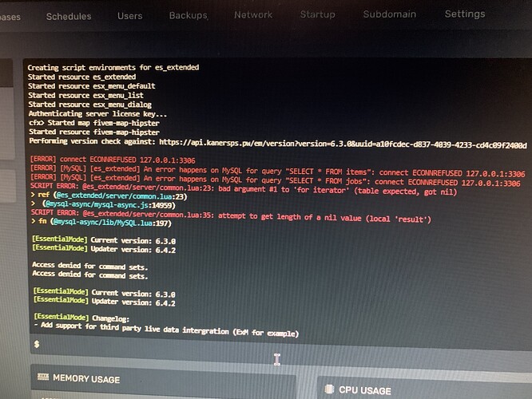The width and height of the screenshot is (532, 399).
Task: Click changelog line 'Add support for third party'
Action: pos(166,329)
